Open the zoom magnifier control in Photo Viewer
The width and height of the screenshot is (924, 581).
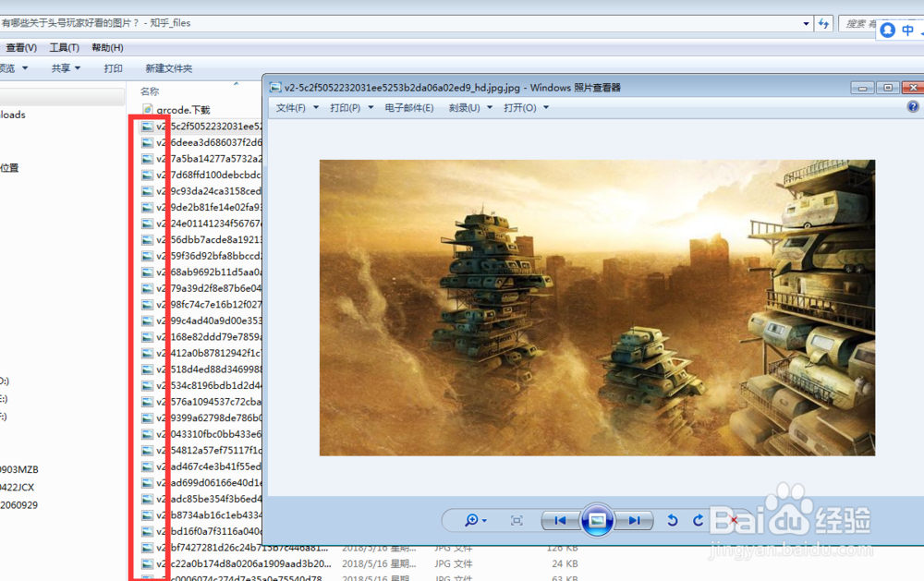click(x=475, y=520)
